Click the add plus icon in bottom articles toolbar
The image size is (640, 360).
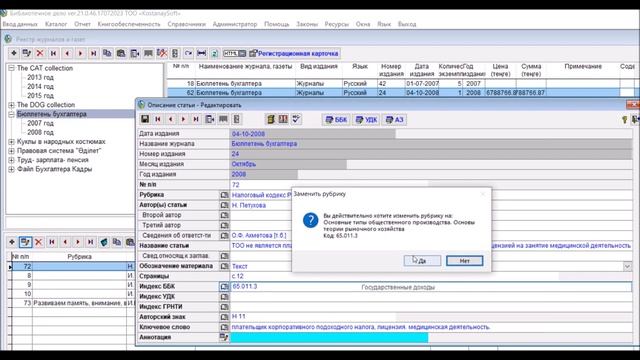tap(12, 242)
